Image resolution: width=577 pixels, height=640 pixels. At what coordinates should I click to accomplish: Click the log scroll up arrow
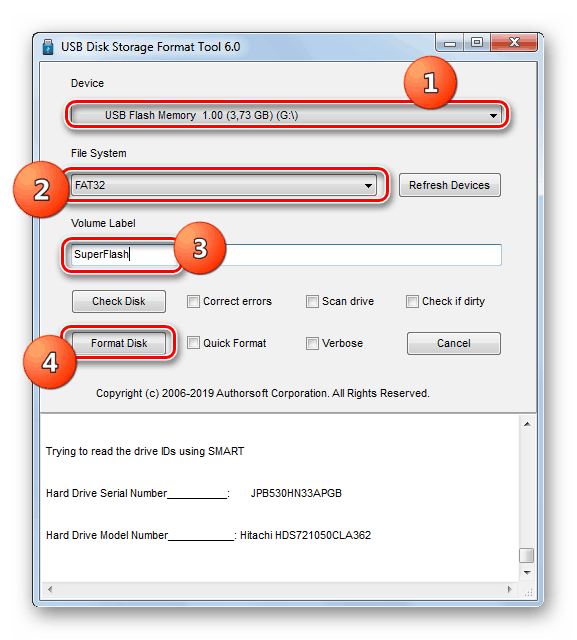527,424
